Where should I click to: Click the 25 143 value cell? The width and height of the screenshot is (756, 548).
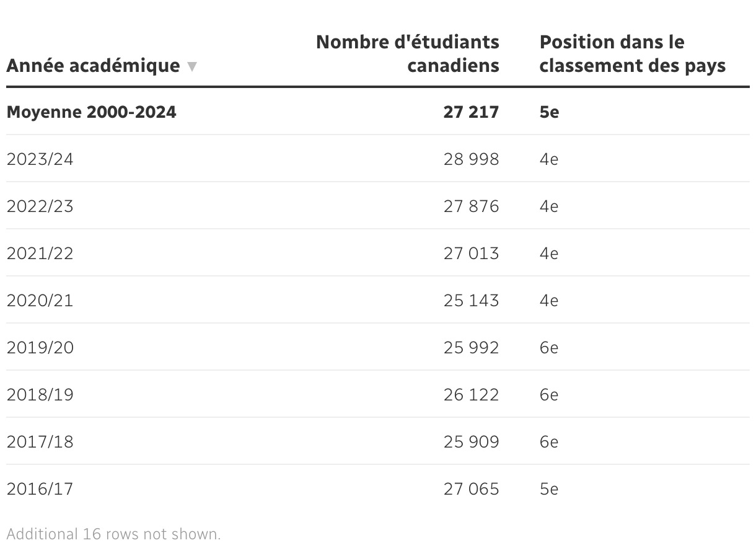(x=472, y=301)
